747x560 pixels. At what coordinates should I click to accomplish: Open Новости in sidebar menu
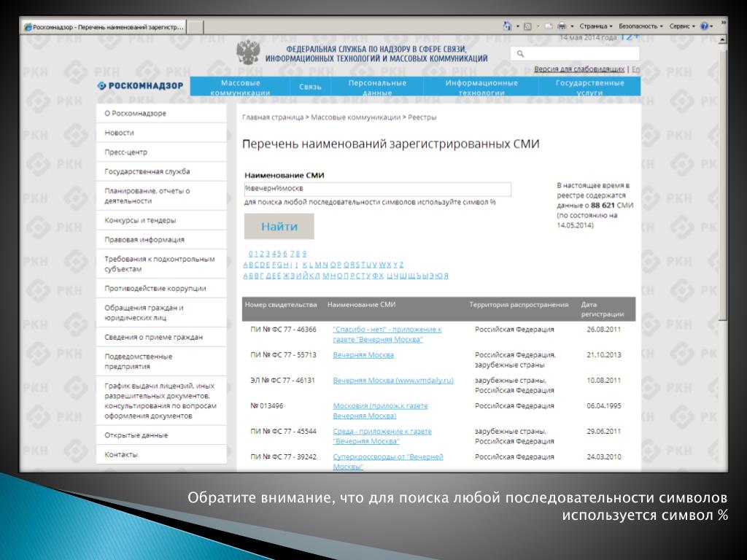coord(161,133)
